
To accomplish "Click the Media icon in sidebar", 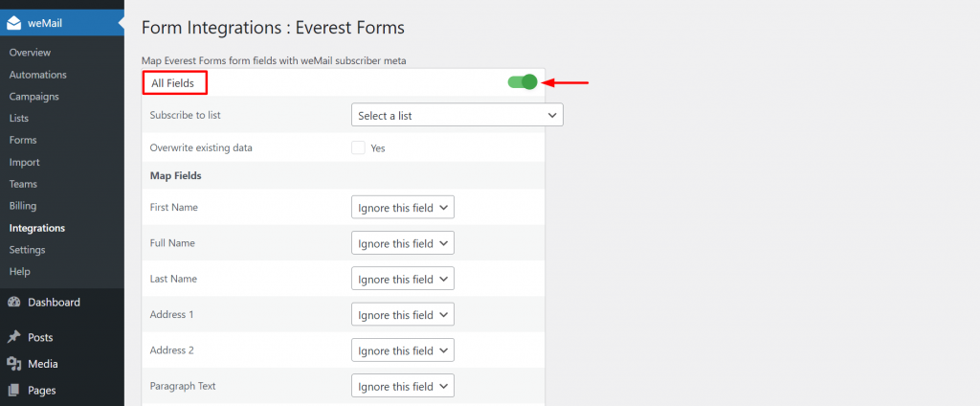I will coord(13,364).
